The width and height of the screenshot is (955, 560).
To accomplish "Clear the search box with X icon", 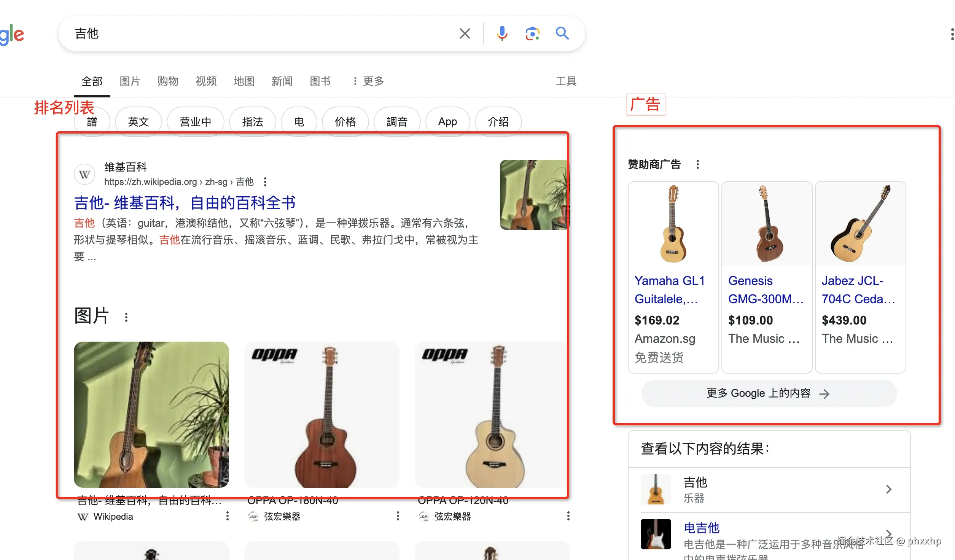I will pyautogui.click(x=465, y=33).
